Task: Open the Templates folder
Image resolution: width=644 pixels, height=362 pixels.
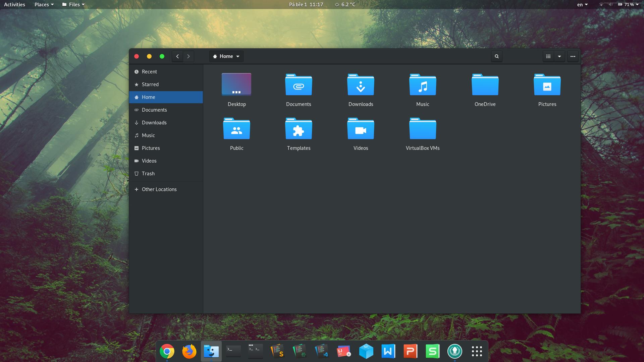Action: click(x=299, y=129)
